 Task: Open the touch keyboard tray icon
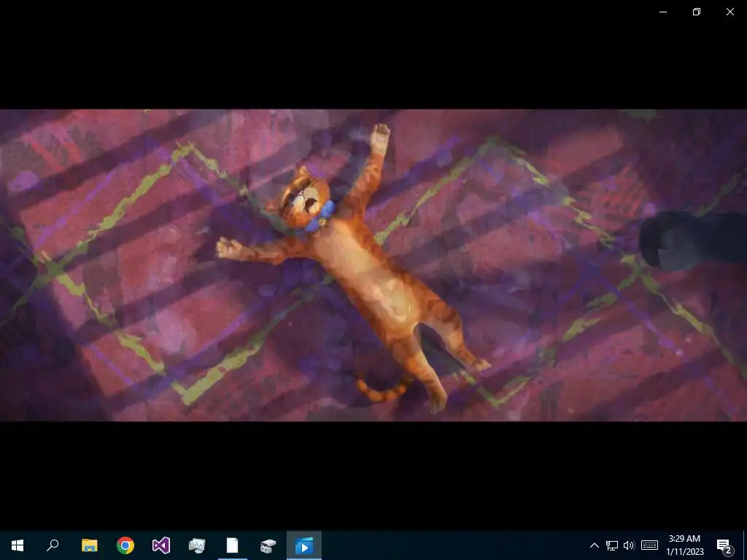pyautogui.click(x=649, y=545)
